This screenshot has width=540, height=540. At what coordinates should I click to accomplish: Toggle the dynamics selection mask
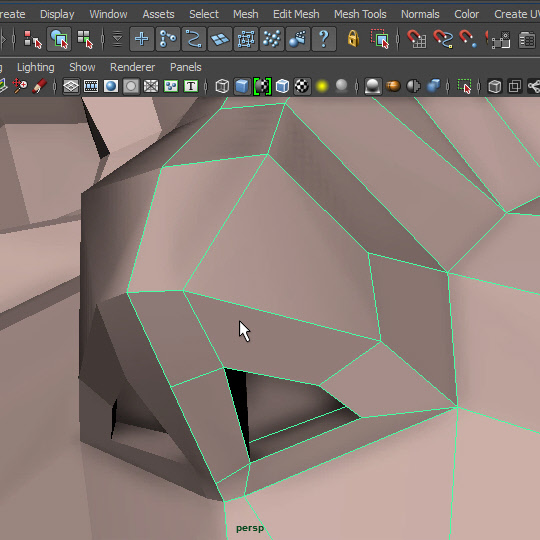tap(272, 39)
